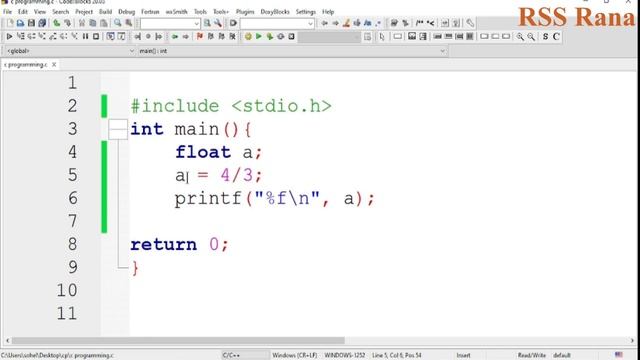
Task: Undo the last edit from toolbar
Action: [56, 23]
